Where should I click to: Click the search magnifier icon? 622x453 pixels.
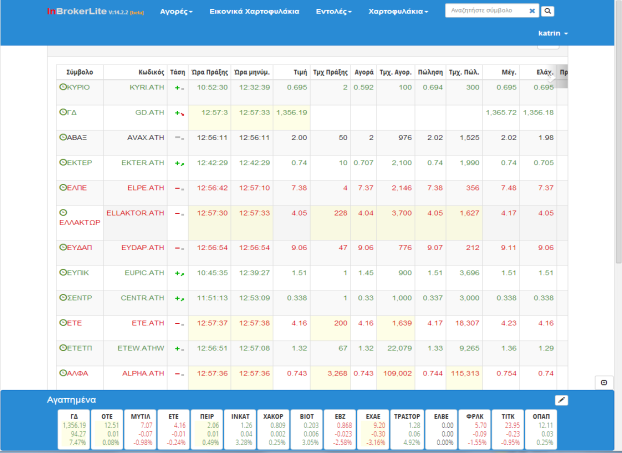(x=549, y=10)
